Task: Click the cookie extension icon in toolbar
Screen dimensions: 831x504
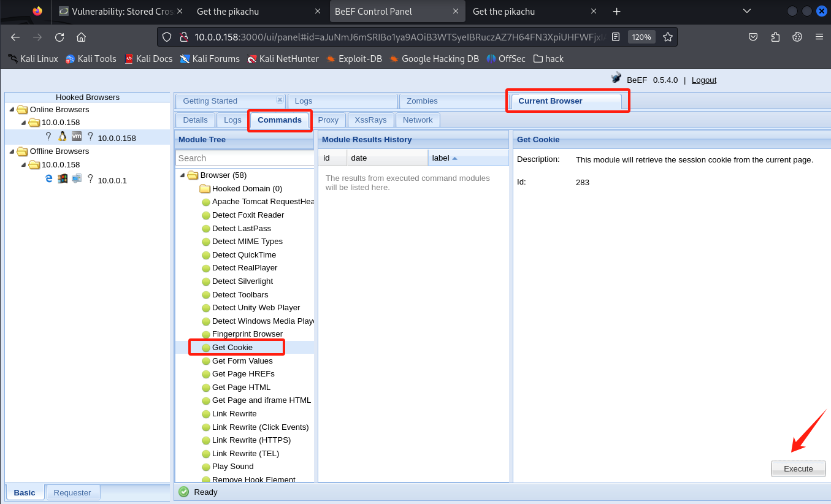Action: click(797, 37)
